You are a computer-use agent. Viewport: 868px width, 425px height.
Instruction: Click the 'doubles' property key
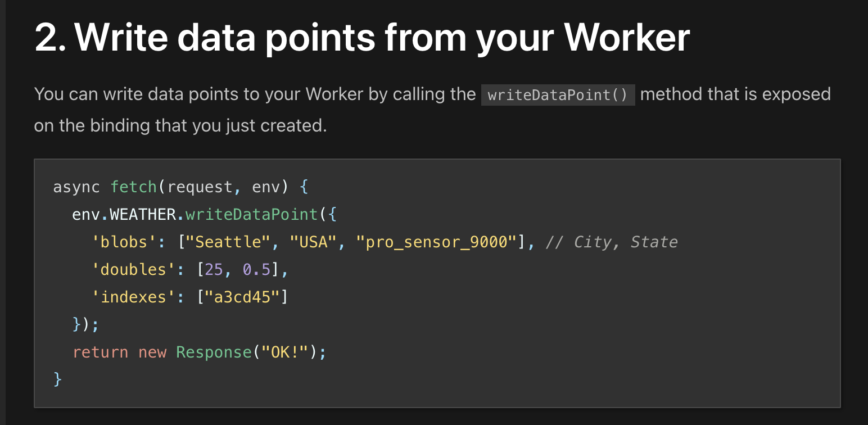click(134, 269)
